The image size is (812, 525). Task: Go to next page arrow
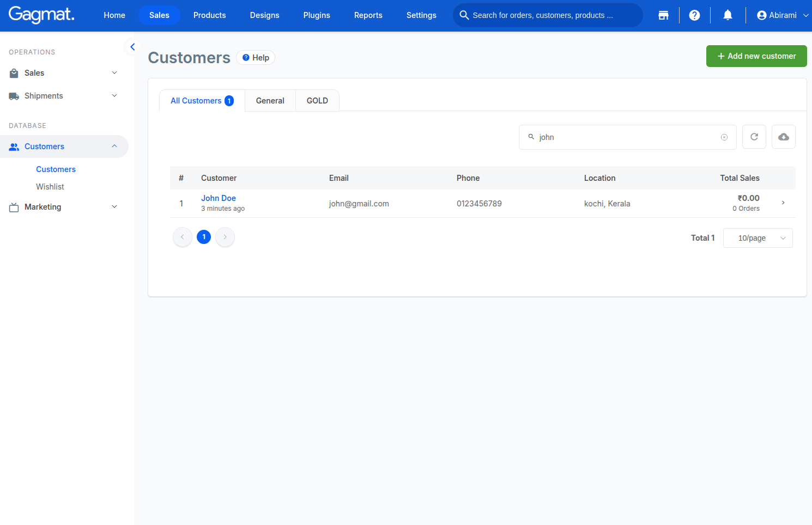pos(225,237)
